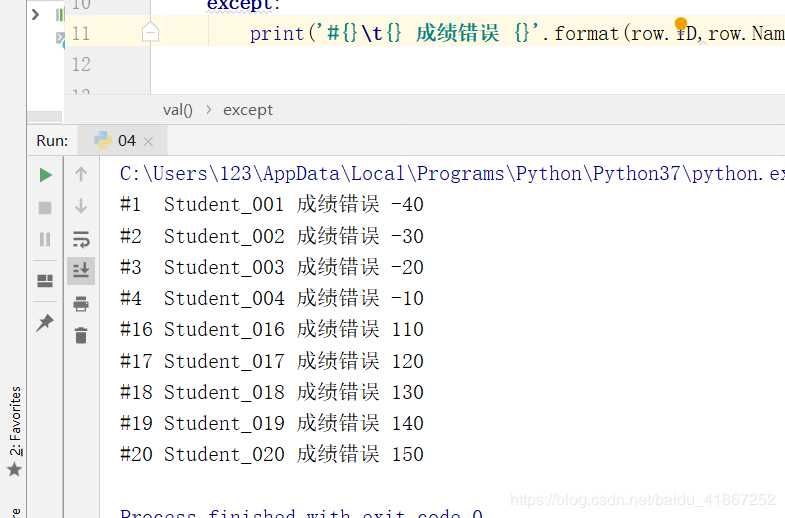Click output line #19 Student_019
Screen dimensions: 785x518
(x=272, y=423)
